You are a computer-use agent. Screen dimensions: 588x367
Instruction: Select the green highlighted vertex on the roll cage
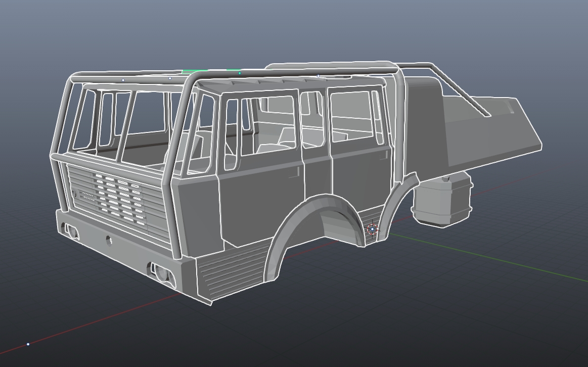(240, 73)
